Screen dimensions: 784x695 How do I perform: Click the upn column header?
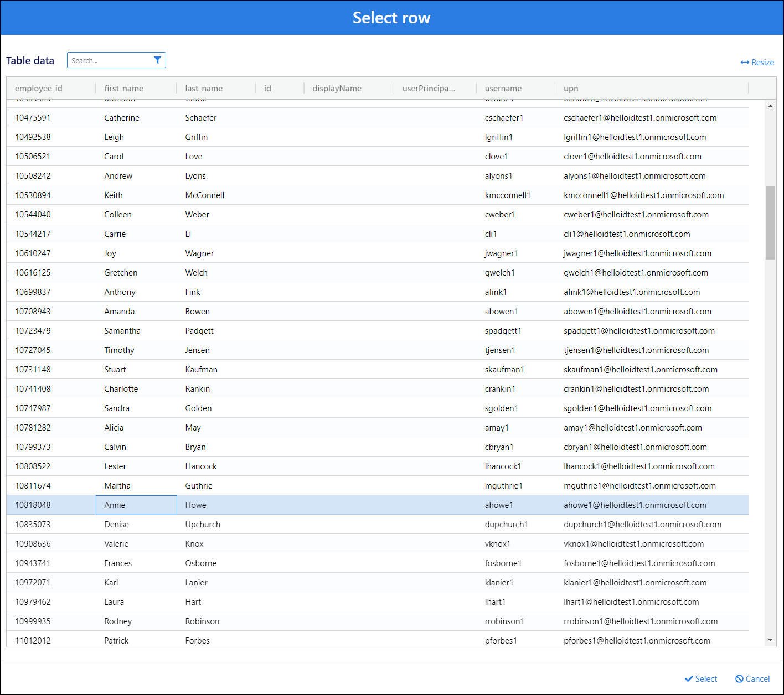[571, 89]
